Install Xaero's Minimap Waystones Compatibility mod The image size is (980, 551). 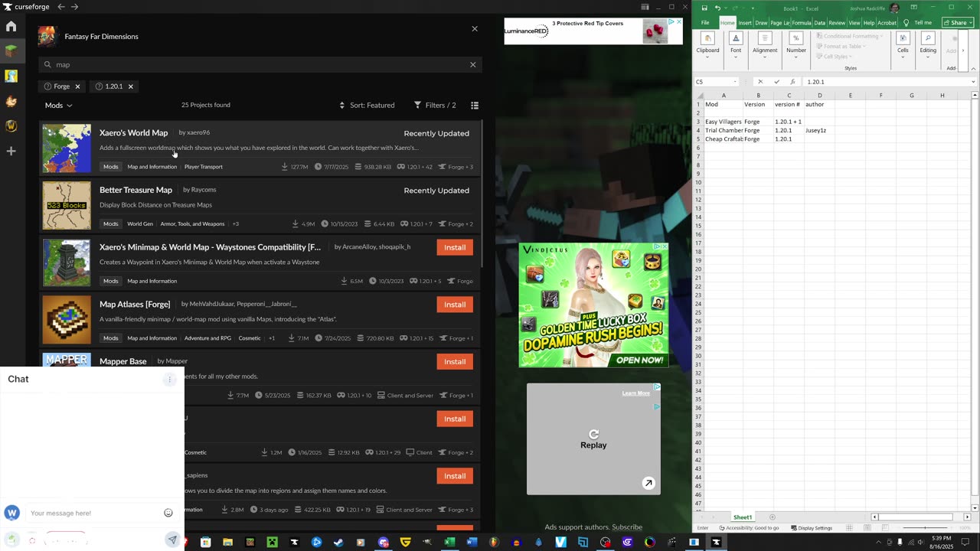coord(455,247)
